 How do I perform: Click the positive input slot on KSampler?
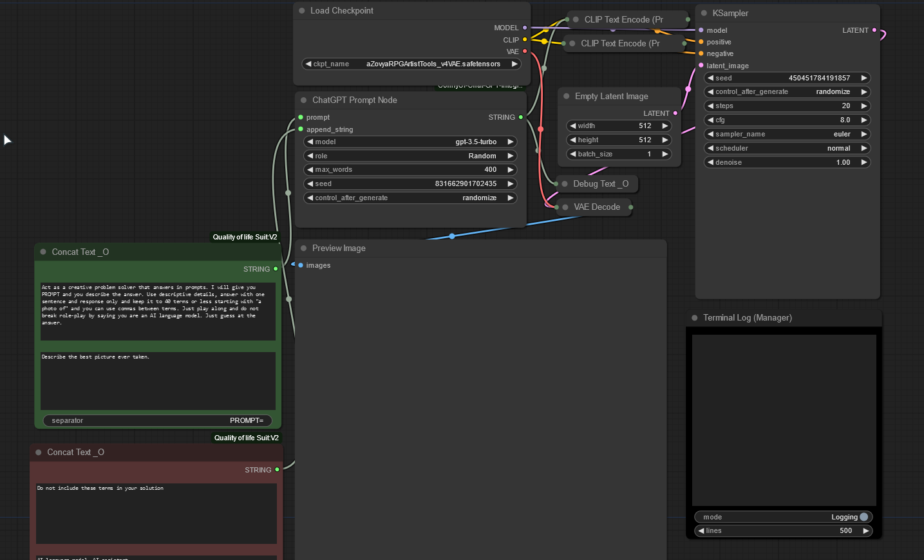pyautogui.click(x=701, y=42)
